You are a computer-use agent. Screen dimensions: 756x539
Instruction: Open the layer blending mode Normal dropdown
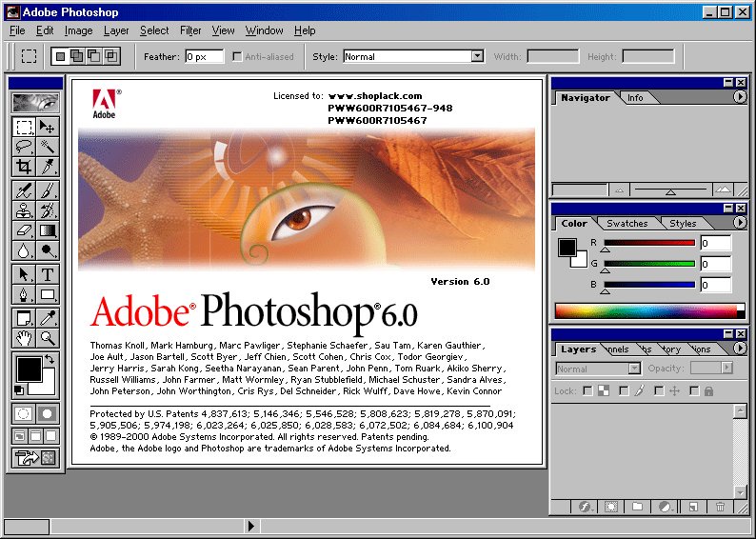[598, 369]
